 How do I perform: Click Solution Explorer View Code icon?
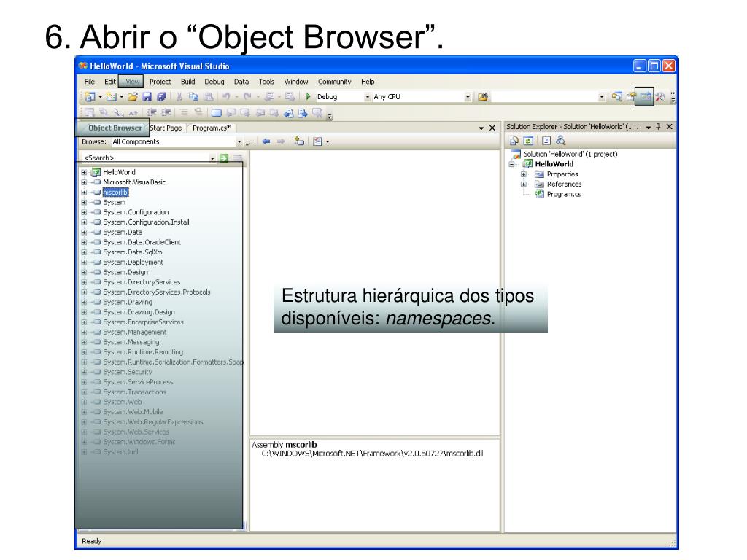[x=546, y=141]
